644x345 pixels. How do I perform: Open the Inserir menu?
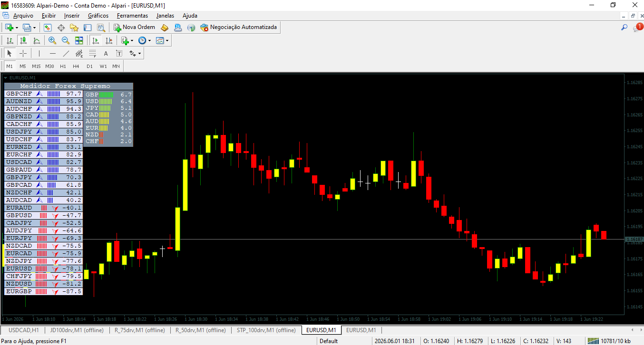[x=72, y=16]
